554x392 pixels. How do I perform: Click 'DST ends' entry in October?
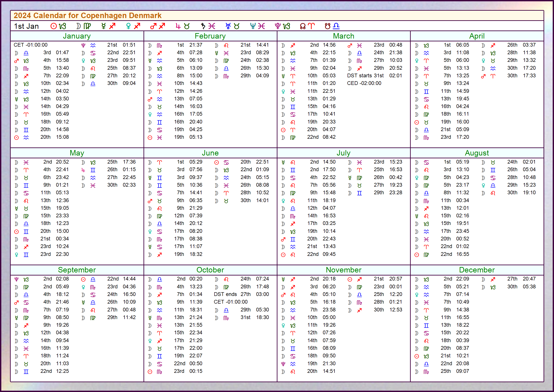point(225,294)
